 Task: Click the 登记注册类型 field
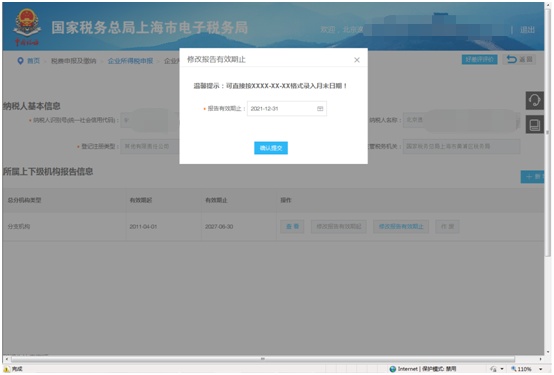150,146
